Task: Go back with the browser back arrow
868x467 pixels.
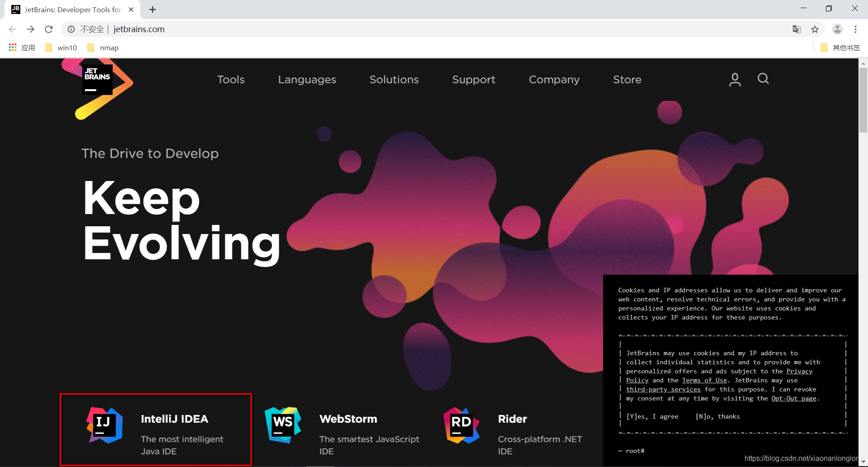Action: [x=12, y=29]
